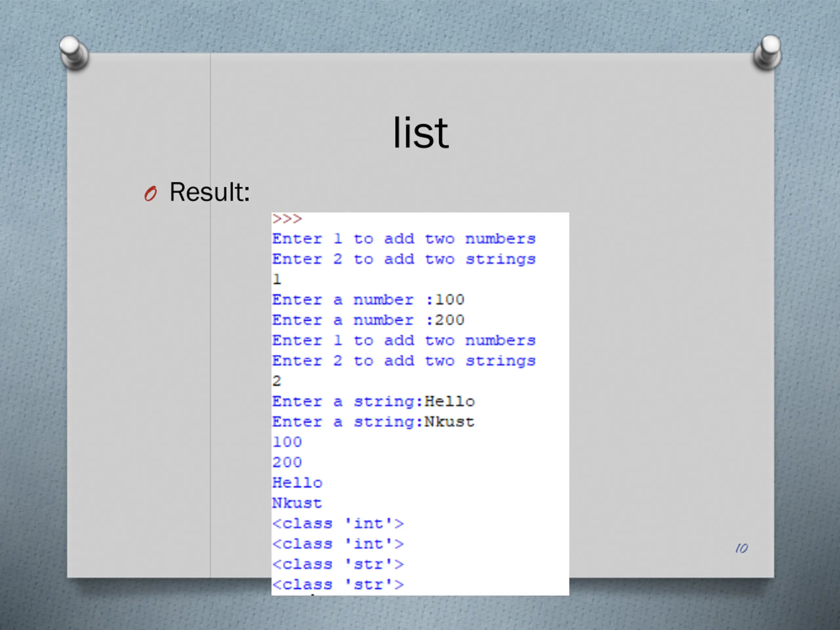Click "Enter a number :100" line
The width and height of the screenshot is (840, 630).
coord(368,300)
